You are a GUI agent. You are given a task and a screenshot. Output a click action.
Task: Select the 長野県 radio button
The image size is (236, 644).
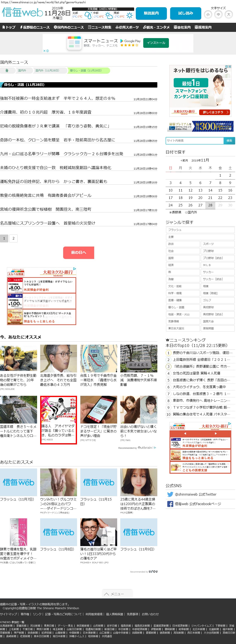[x=171, y=212]
